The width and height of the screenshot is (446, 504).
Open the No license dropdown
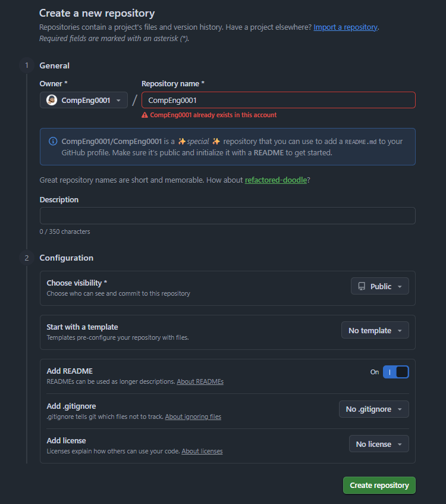coord(379,444)
